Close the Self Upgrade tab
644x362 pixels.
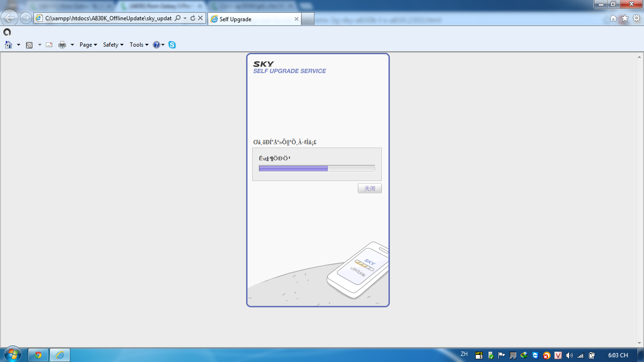point(296,19)
